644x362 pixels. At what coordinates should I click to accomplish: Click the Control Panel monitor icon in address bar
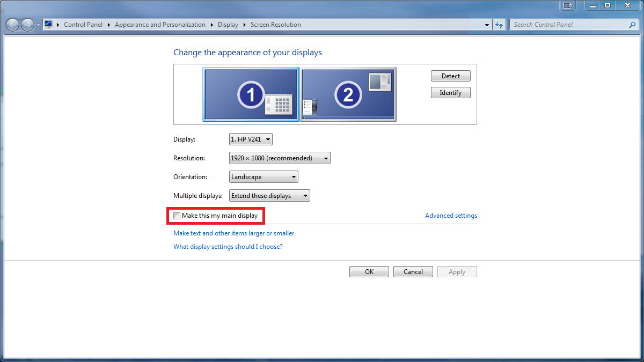click(x=48, y=24)
